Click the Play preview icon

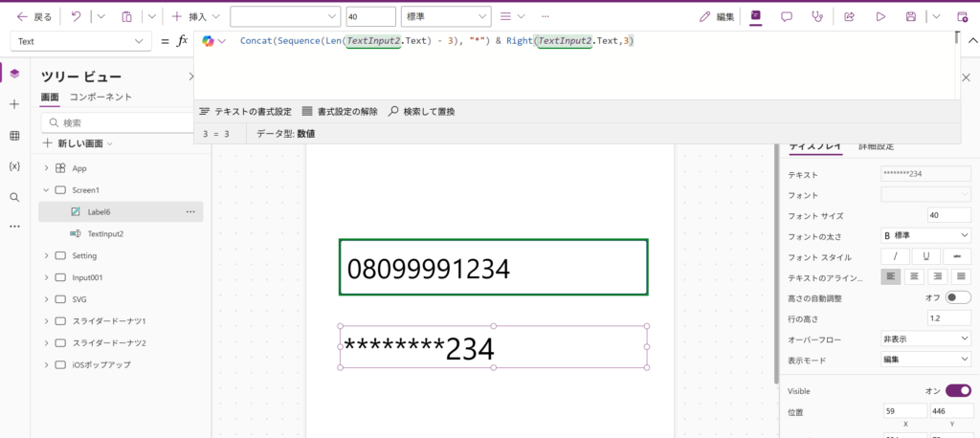[x=880, y=16]
